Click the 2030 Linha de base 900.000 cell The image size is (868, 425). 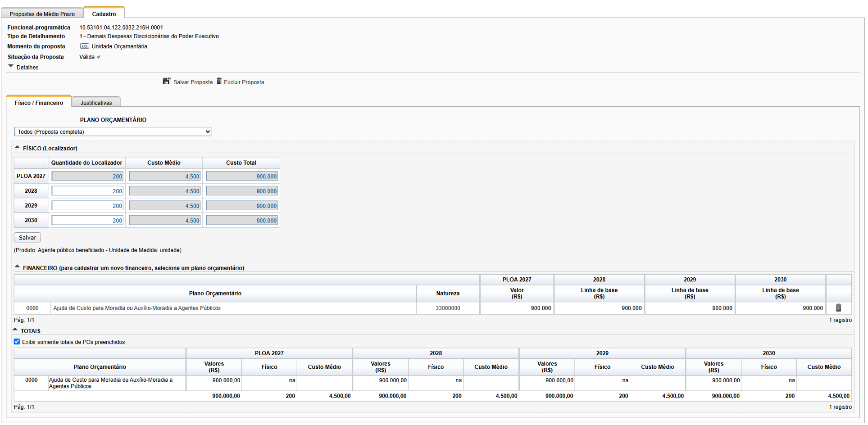tap(780, 308)
